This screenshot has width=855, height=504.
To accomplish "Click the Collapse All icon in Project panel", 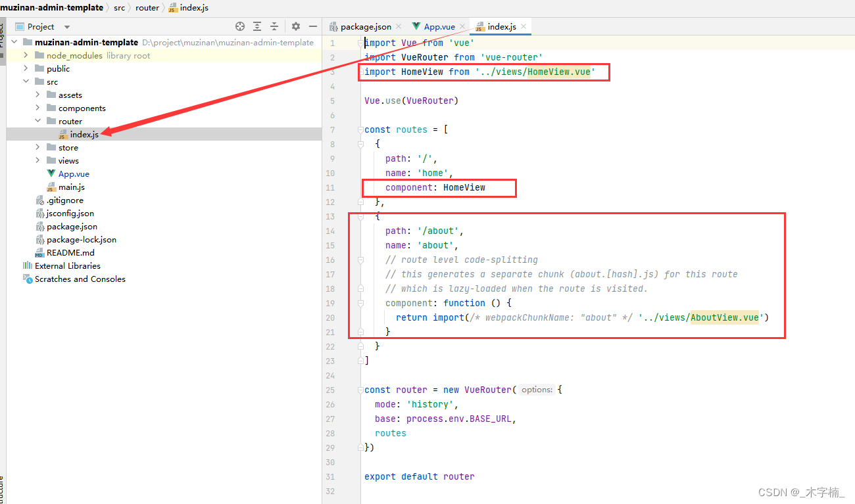I will (274, 27).
